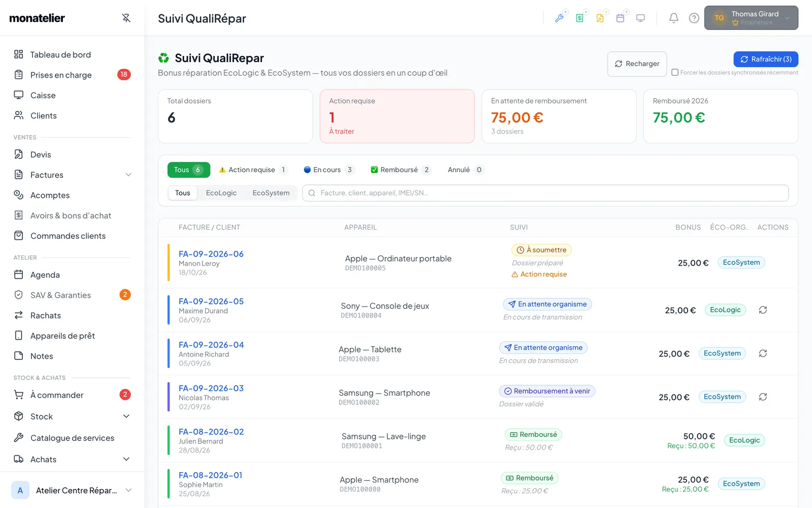Filter by Annulé status
This screenshot has width=812, height=508.
465,170
